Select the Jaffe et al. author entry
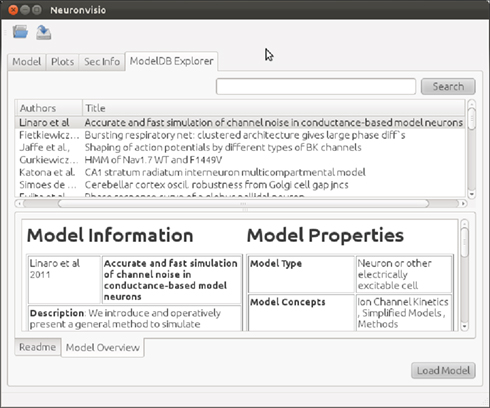 45,148
